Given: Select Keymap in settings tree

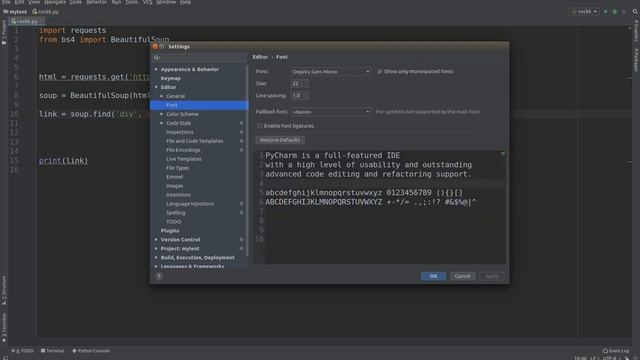Looking at the screenshot, I should [x=171, y=78].
